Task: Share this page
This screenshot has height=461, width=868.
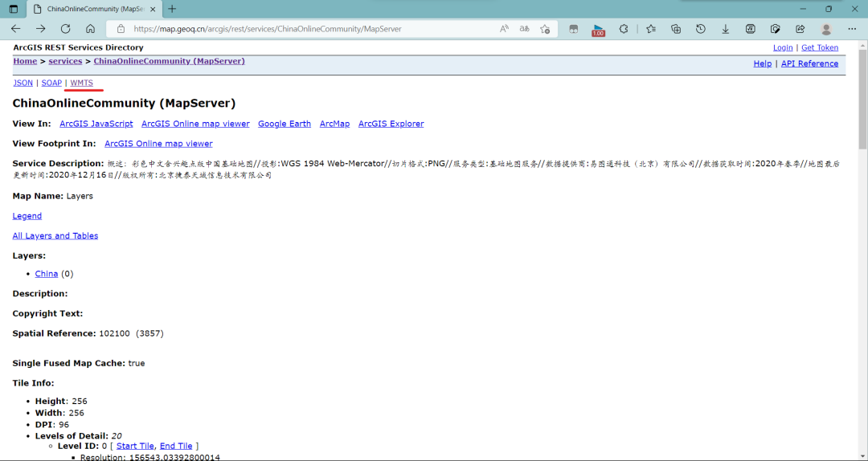Action: point(800,29)
